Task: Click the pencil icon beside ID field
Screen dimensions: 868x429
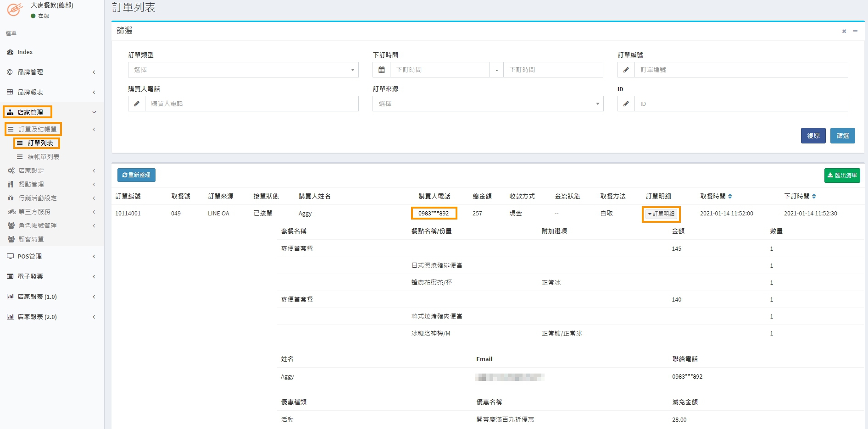Action: pos(626,104)
